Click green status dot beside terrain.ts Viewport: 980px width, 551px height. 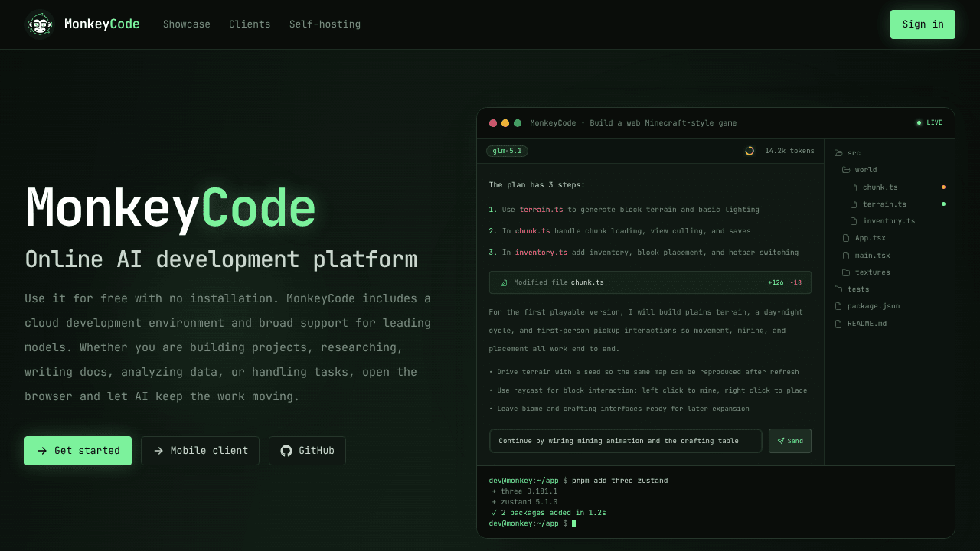[x=943, y=204]
